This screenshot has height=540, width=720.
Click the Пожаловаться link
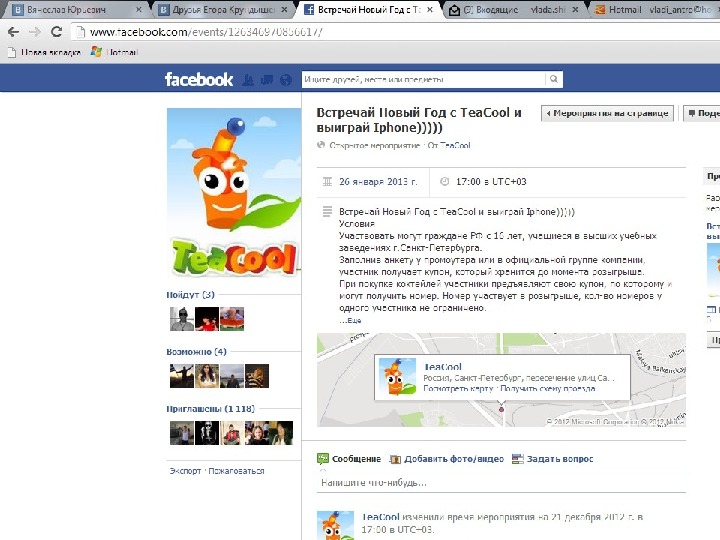point(236,471)
